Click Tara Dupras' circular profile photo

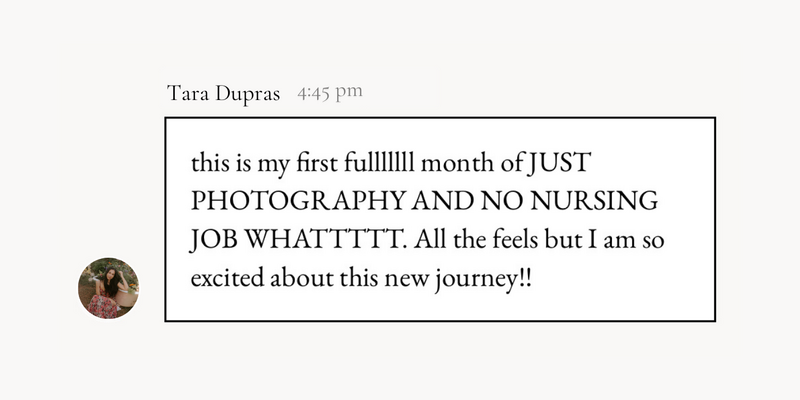coord(108,288)
